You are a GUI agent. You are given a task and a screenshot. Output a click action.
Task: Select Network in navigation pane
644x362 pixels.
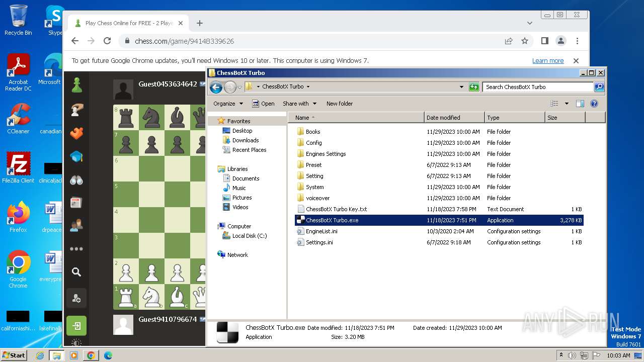tap(237, 255)
